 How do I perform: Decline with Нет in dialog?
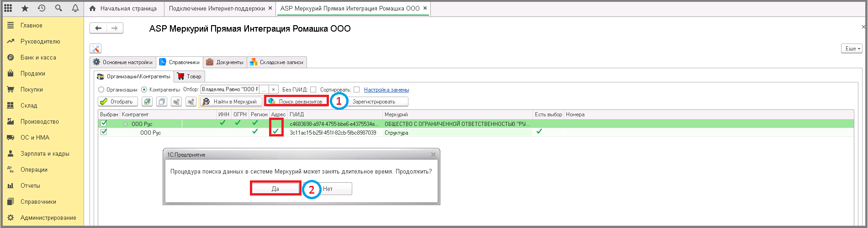(328, 189)
